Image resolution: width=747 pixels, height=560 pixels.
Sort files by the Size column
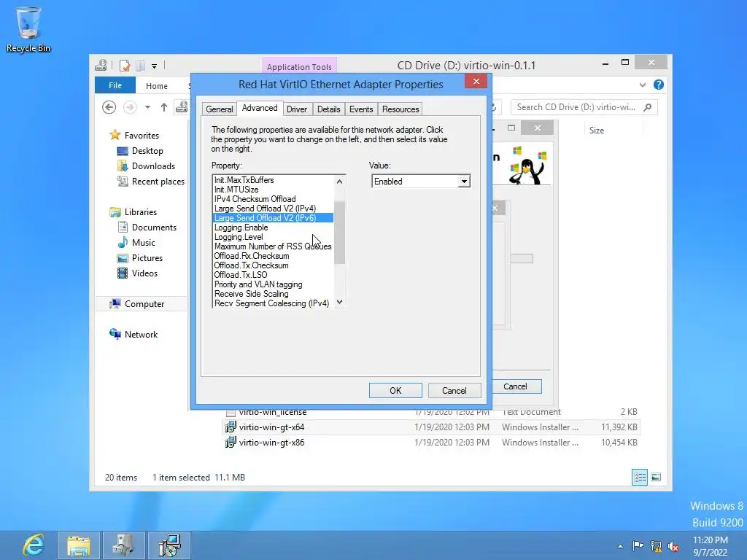click(x=597, y=130)
